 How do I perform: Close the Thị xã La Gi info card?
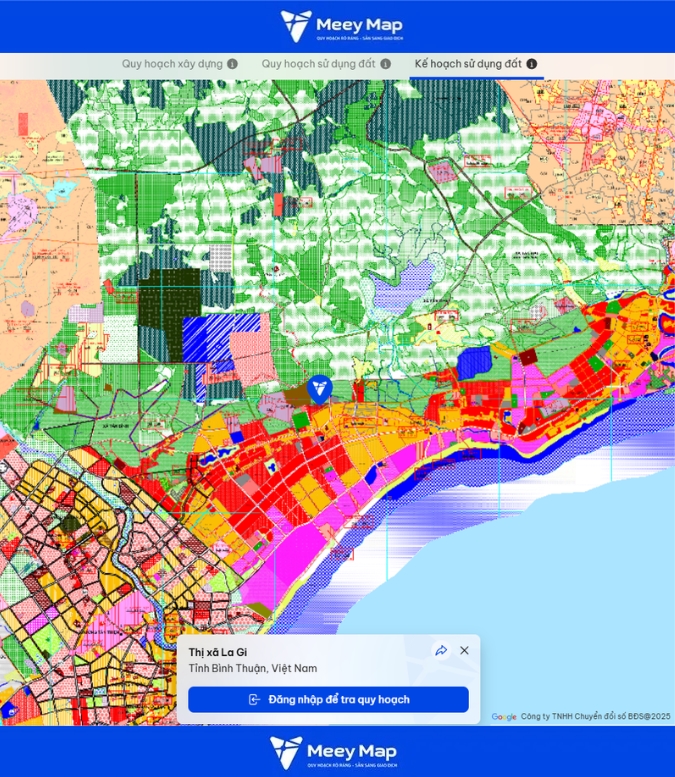tap(464, 651)
